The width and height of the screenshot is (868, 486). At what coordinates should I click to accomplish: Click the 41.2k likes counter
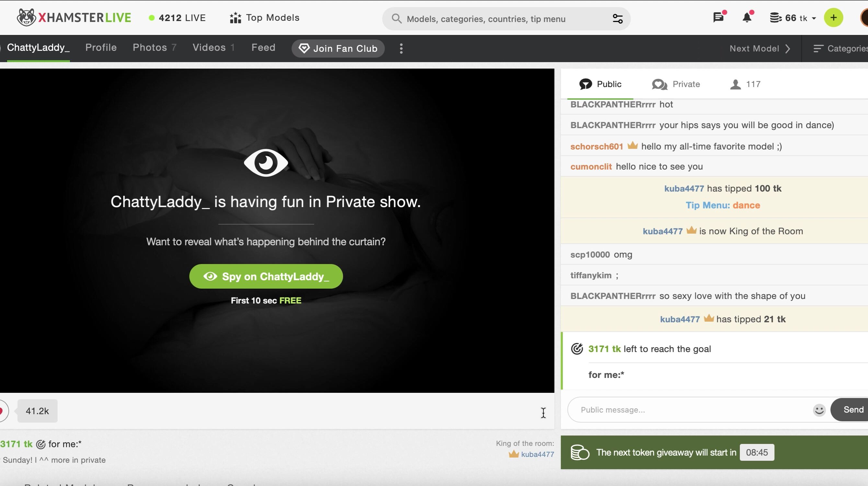[x=37, y=411]
